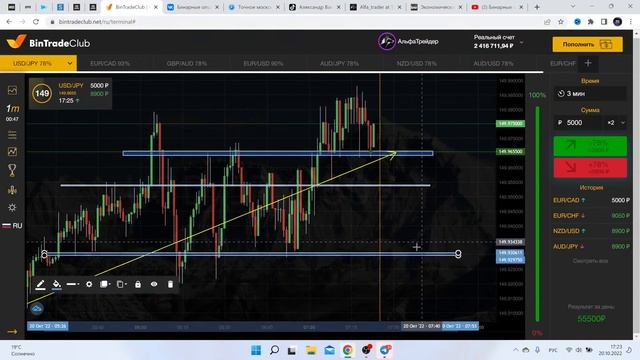Open the x2 multiplier dropdown
The image size is (640, 360).
pyautogui.click(x=615, y=122)
